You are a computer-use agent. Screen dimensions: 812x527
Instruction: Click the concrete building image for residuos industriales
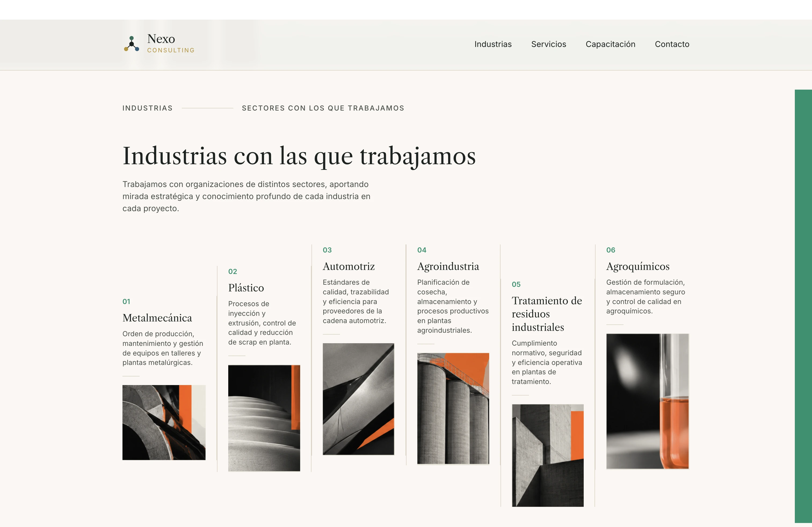[548, 455]
